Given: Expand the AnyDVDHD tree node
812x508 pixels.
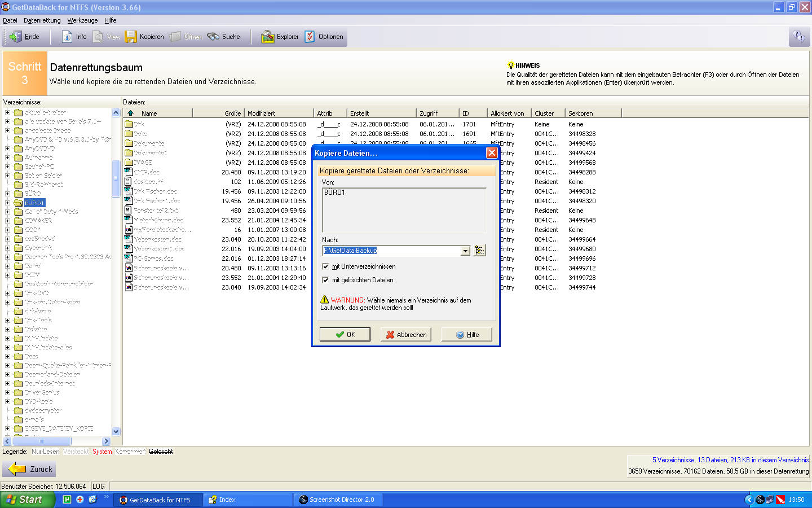Looking at the screenshot, I should pyautogui.click(x=8, y=148).
